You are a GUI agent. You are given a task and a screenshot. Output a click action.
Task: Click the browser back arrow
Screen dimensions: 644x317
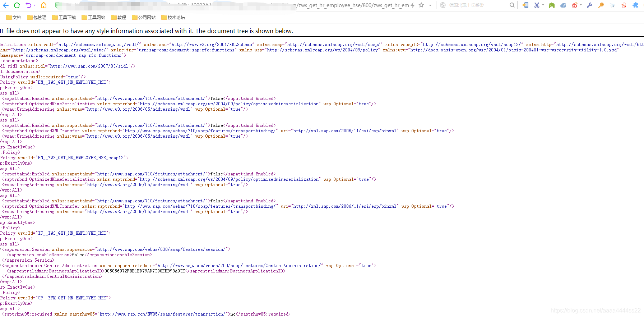click(6, 5)
